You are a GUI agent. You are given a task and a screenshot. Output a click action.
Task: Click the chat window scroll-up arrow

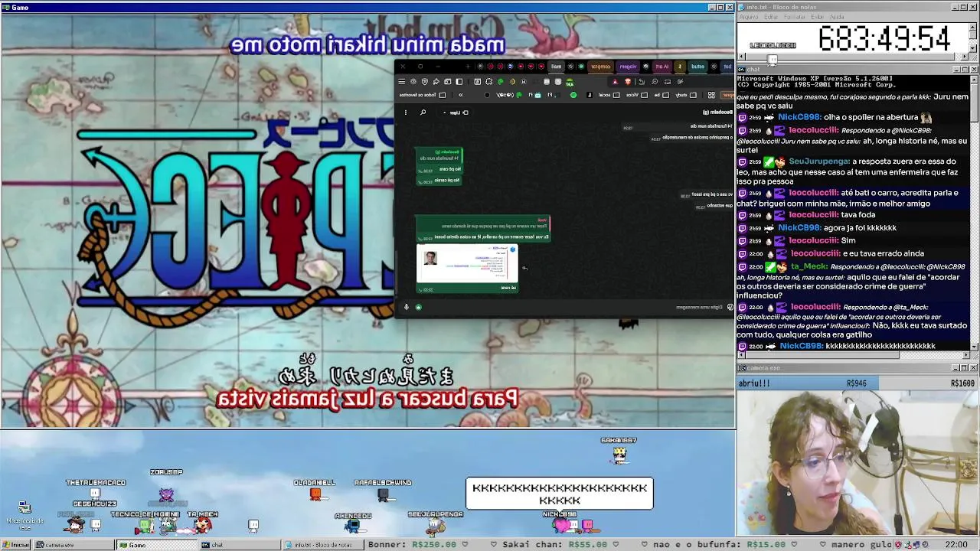coord(975,80)
